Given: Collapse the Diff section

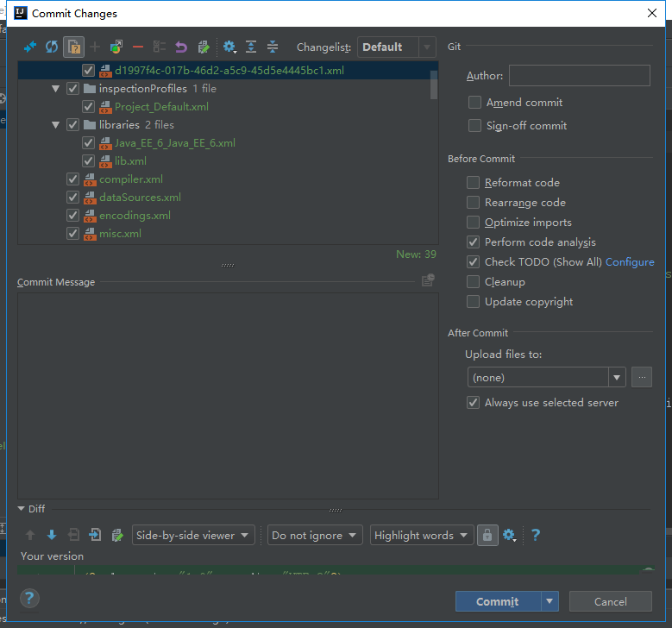Looking at the screenshot, I should 21,509.
